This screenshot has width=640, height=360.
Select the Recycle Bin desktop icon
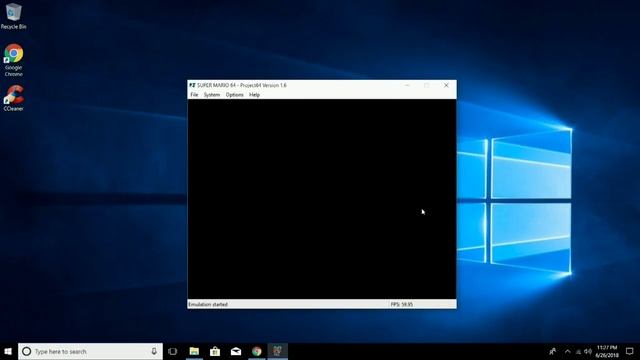13,16
